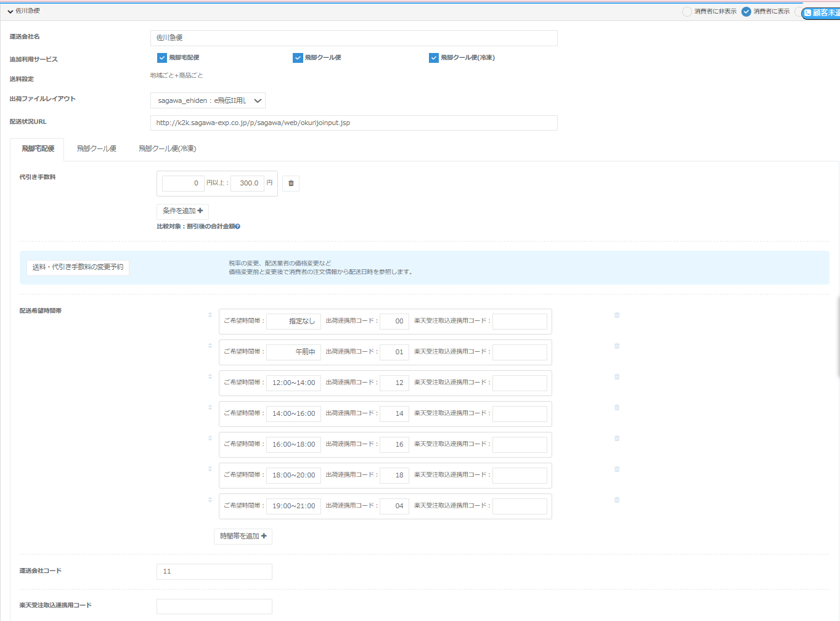Collapse the 佐川急便 section header
Image resolution: width=840 pixels, height=621 pixels.
click(x=10, y=11)
